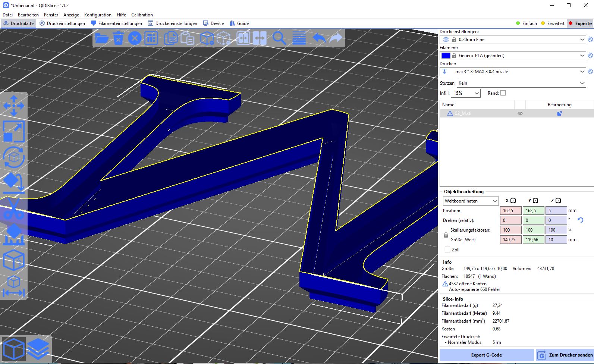
Task: Click the Delete selected trash icon
Action: 118,38
